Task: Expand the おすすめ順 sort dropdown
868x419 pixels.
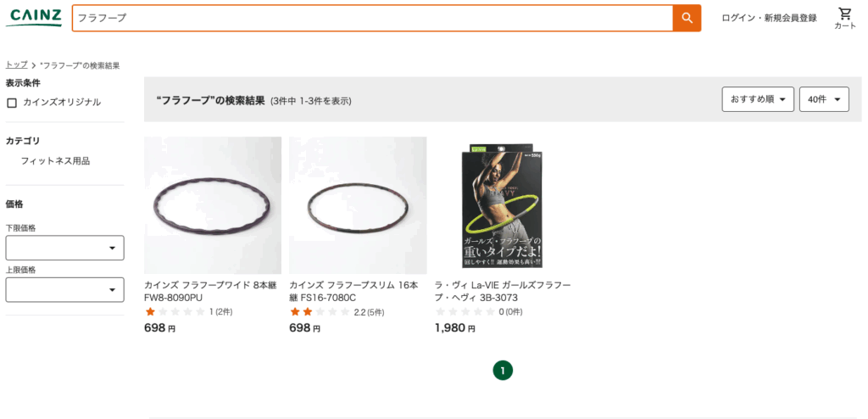Action: click(758, 99)
